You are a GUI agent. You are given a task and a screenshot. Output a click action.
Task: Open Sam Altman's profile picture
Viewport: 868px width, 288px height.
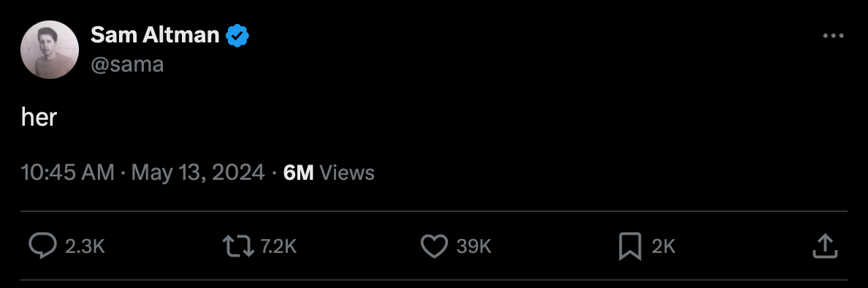[x=50, y=50]
